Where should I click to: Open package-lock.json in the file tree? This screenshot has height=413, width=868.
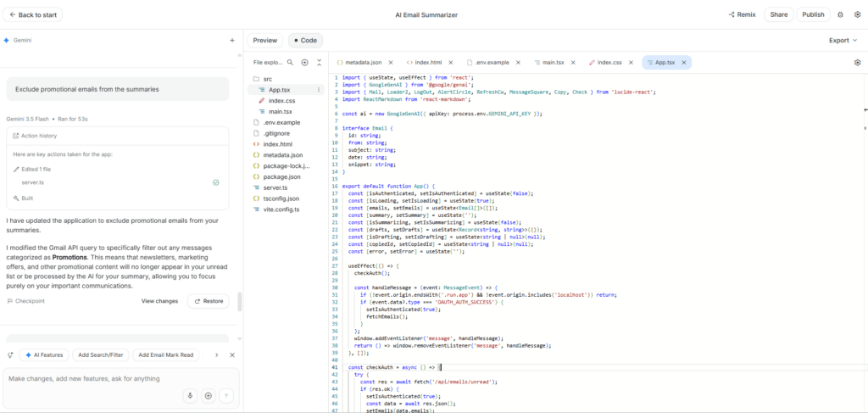coord(285,165)
